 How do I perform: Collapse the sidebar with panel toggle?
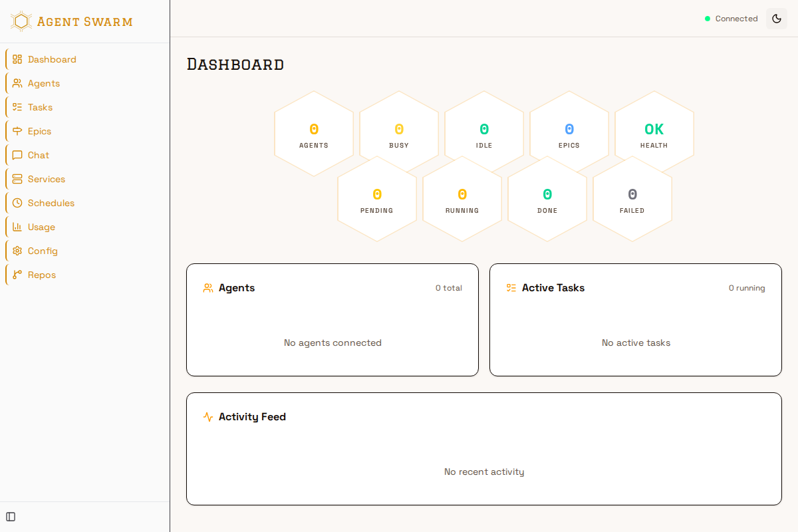click(x=11, y=517)
